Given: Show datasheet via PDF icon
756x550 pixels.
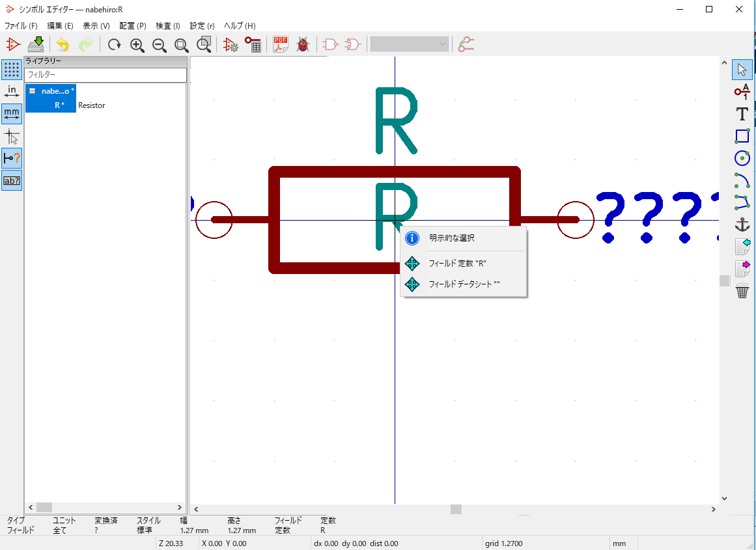Looking at the screenshot, I should tap(280, 45).
